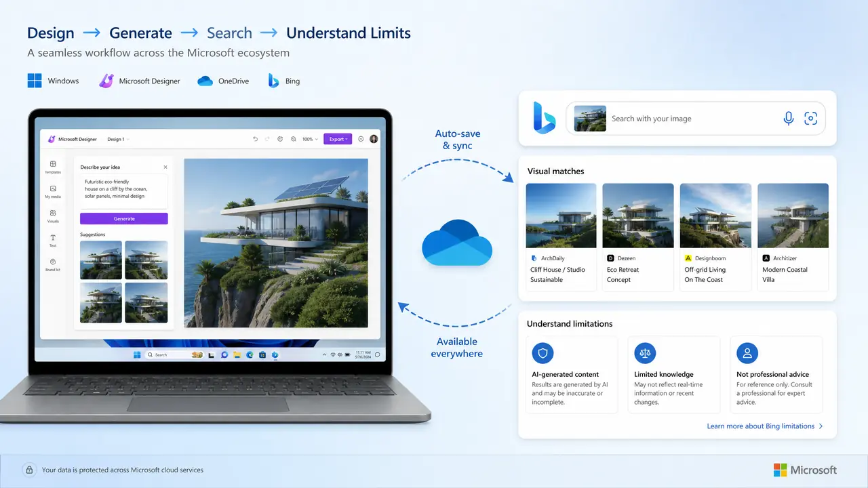Select the ArchDaily Cliff House visual match
Viewport: 868px width, 488px height.
click(561, 237)
